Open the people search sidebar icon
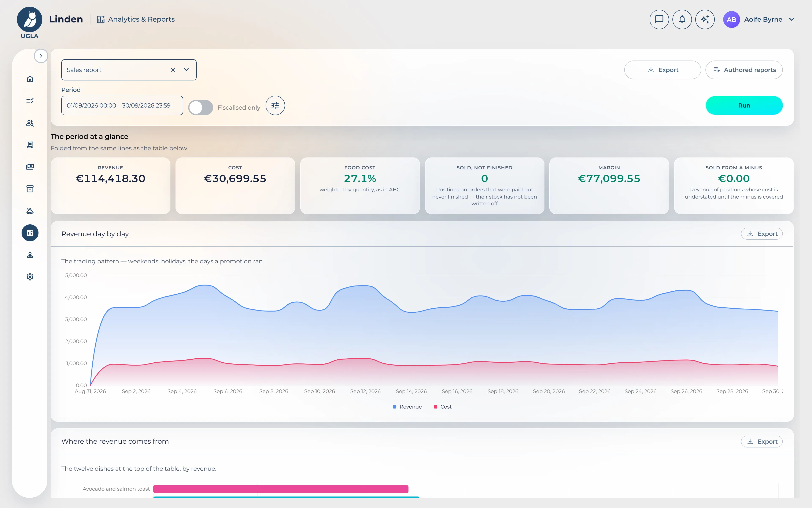Screen dimensions: 812x508 30,123
